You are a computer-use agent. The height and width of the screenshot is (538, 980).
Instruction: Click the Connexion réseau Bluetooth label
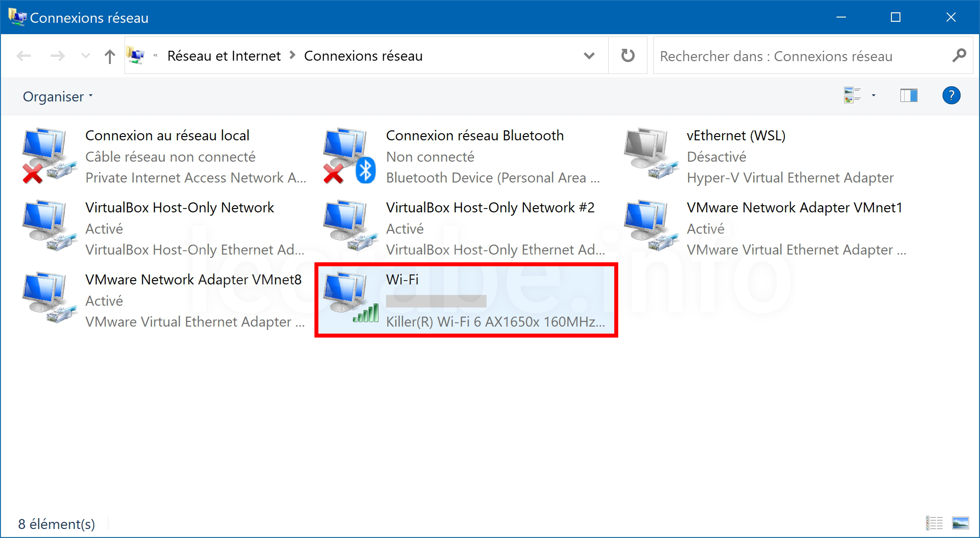[x=475, y=136]
